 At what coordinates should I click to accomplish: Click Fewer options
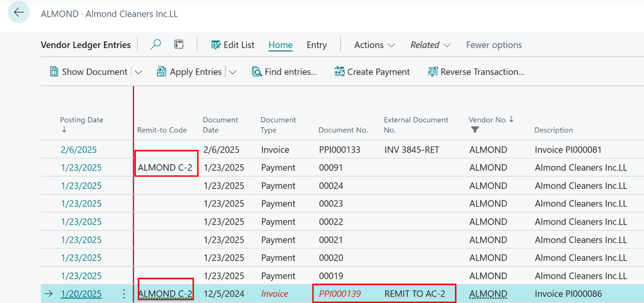494,45
